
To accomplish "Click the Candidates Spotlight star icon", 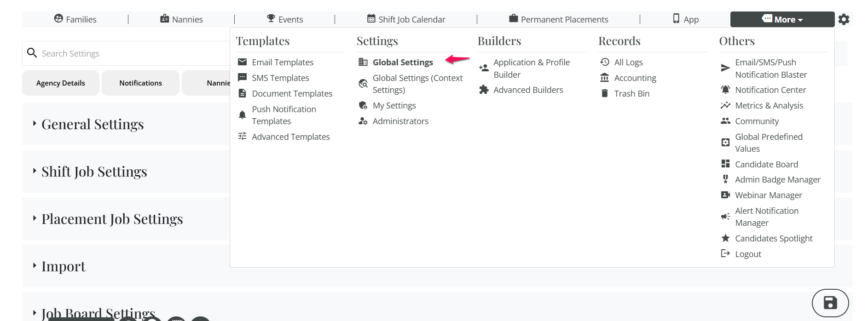I will tap(725, 238).
